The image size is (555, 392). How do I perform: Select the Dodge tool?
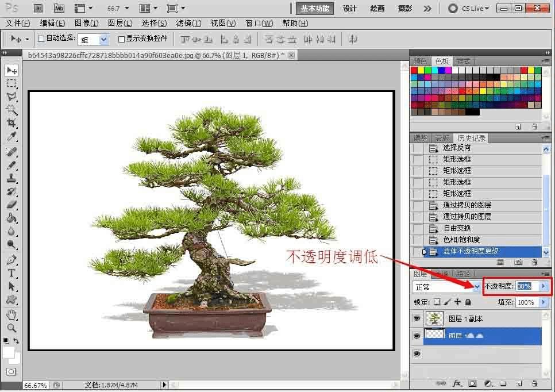(11, 244)
